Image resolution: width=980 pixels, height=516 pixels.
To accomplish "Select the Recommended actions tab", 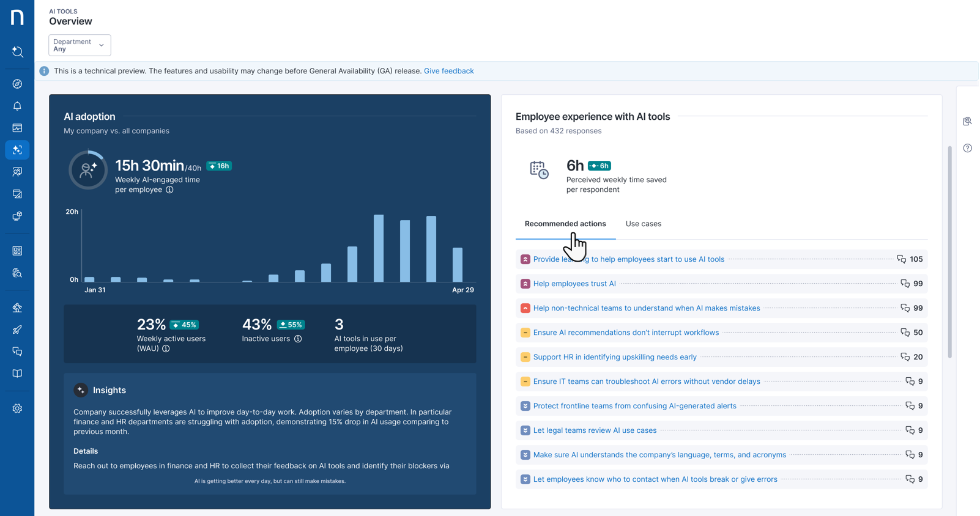I will [565, 224].
